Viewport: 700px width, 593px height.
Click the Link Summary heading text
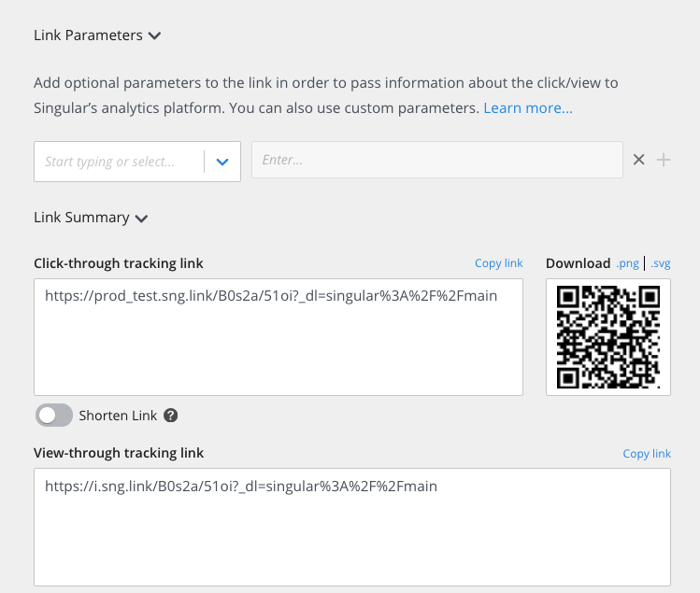81,218
